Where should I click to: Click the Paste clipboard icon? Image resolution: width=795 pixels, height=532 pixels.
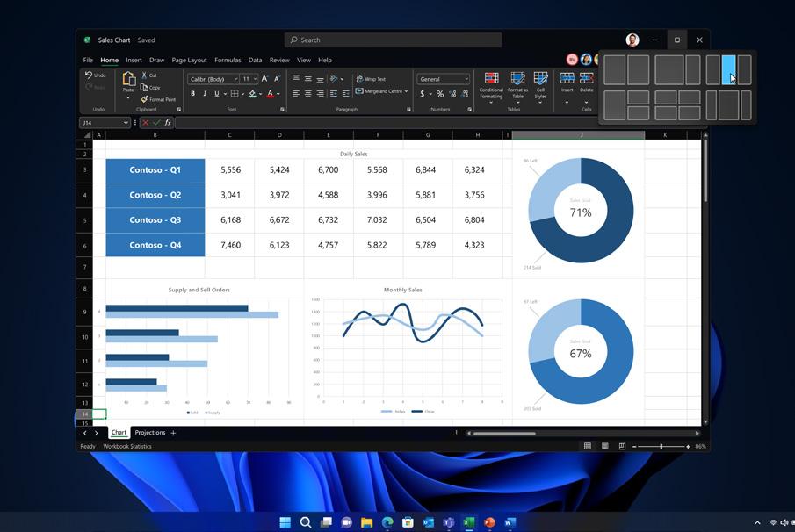pyautogui.click(x=129, y=78)
